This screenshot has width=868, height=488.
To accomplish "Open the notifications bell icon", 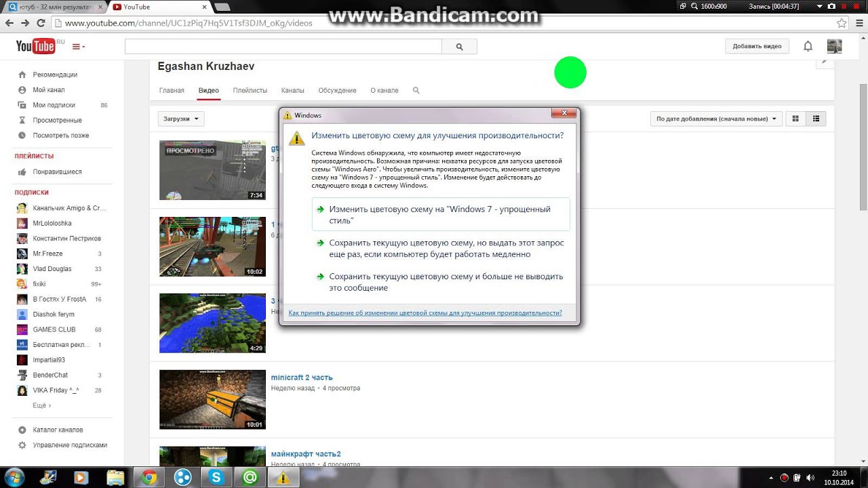I will click(x=808, y=46).
